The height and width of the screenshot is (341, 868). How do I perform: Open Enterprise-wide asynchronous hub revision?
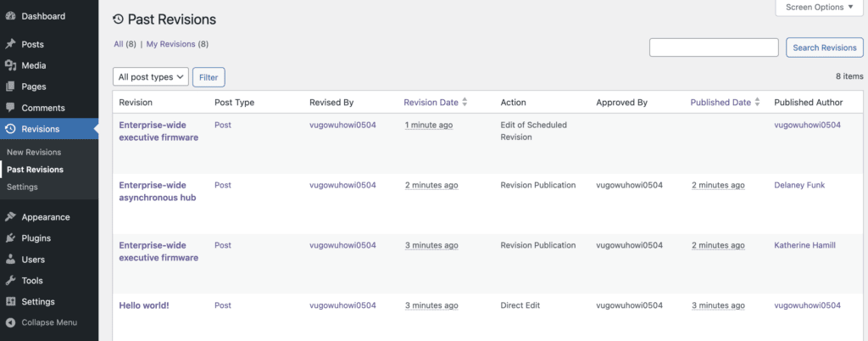157,191
